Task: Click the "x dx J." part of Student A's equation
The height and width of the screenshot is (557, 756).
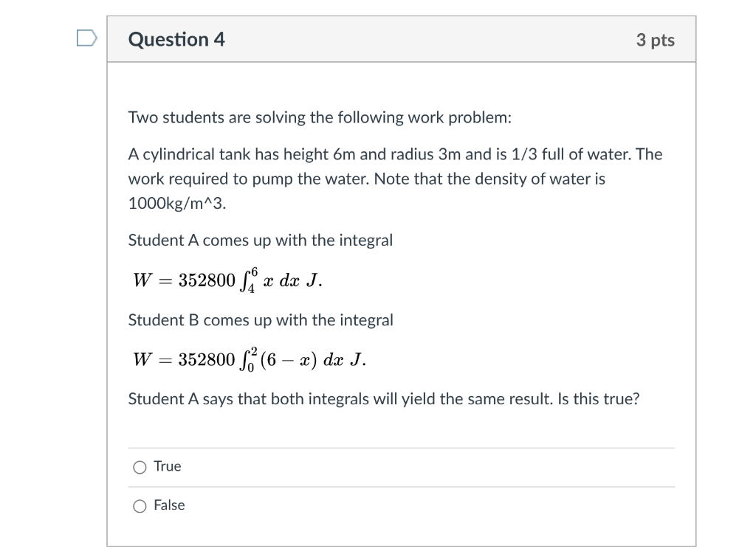Action: pos(292,280)
